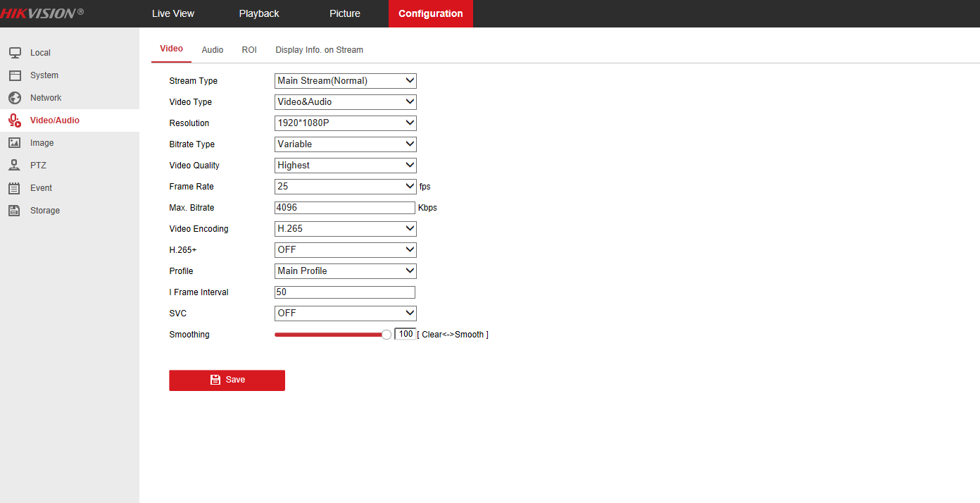Expand the Resolution dropdown
Image resolution: width=980 pixels, height=503 pixels.
click(345, 123)
